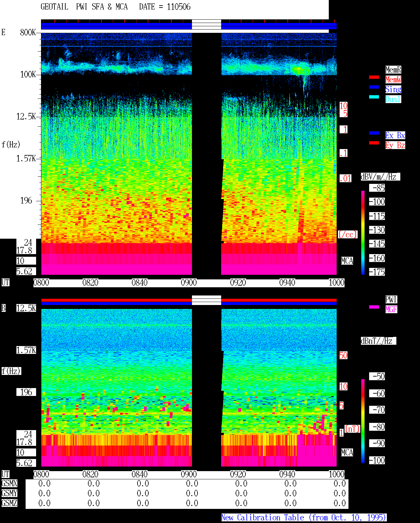Click the red MemW legend swatch

(374, 77)
